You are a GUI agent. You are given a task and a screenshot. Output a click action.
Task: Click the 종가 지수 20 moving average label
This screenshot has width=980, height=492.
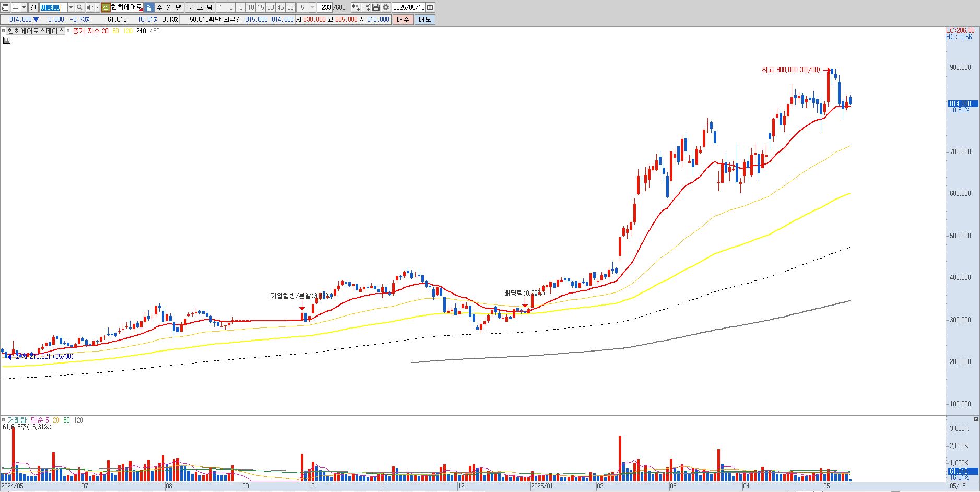point(90,31)
